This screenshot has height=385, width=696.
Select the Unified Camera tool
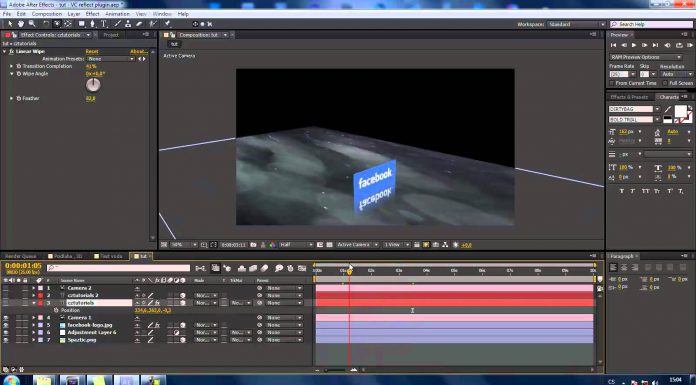[x=57, y=24]
